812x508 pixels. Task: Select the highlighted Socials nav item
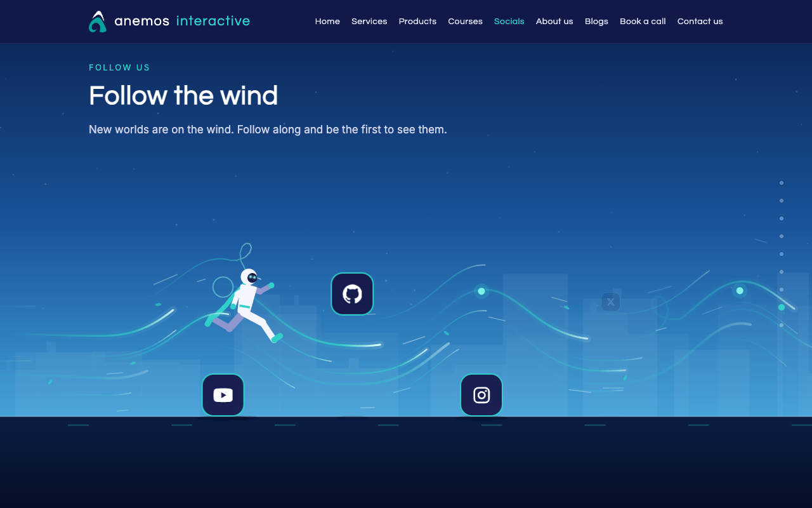(x=509, y=22)
